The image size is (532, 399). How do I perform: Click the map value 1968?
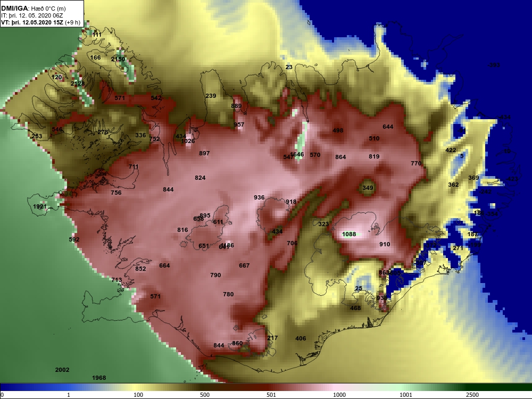99,378
